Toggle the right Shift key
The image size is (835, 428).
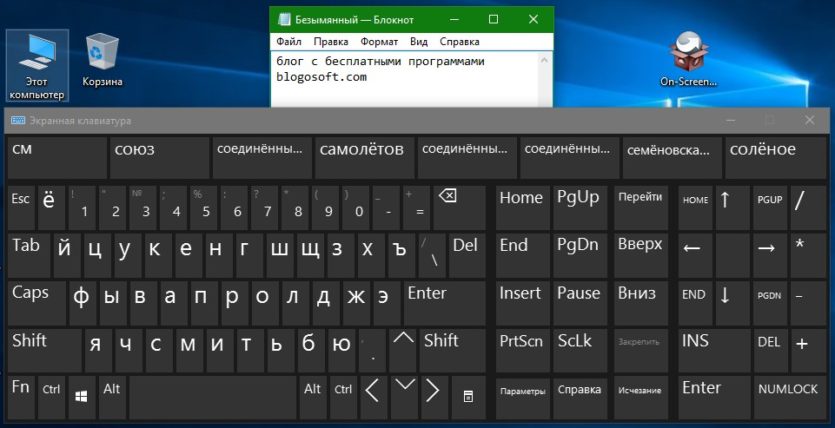[453, 350]
